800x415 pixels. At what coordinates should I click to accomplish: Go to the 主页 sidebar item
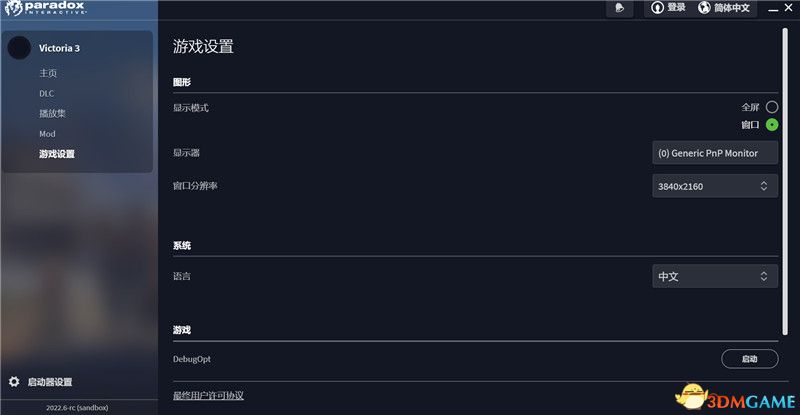[48, 73]
